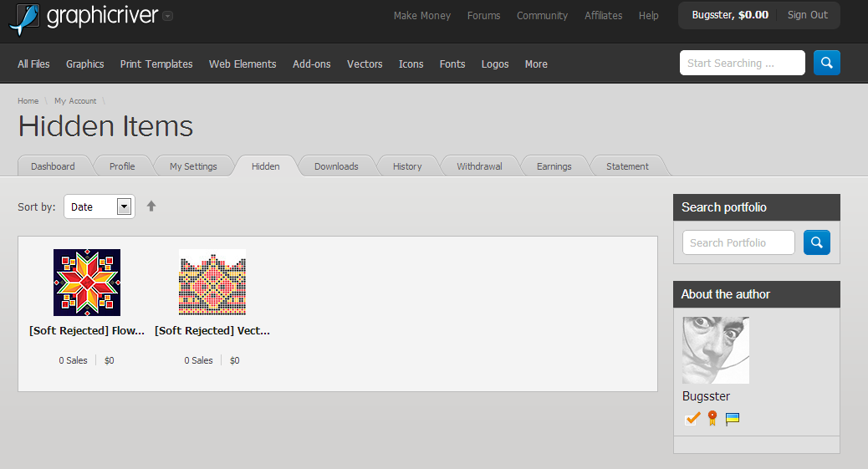Open the Logos category

pyautogui.click(x=495, y=64)
